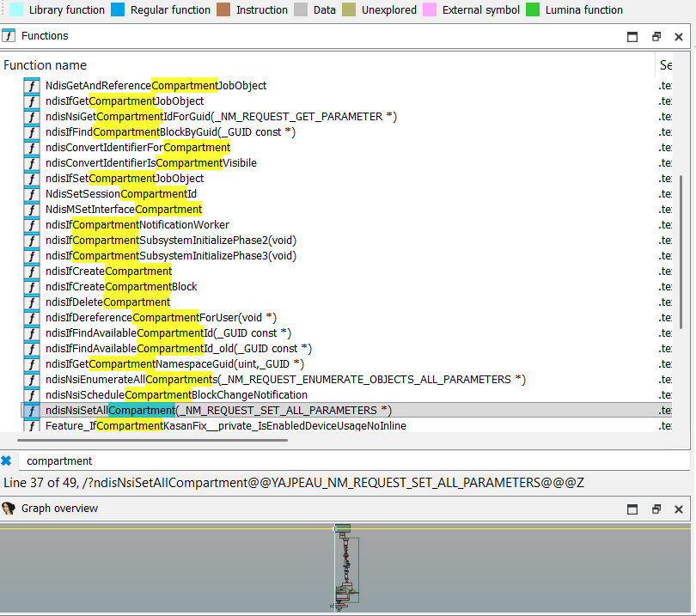The width and height of the screenshot is (696, 616).
Task: Clear the compartment search filter with X icon
Action: tap(7, 460)
